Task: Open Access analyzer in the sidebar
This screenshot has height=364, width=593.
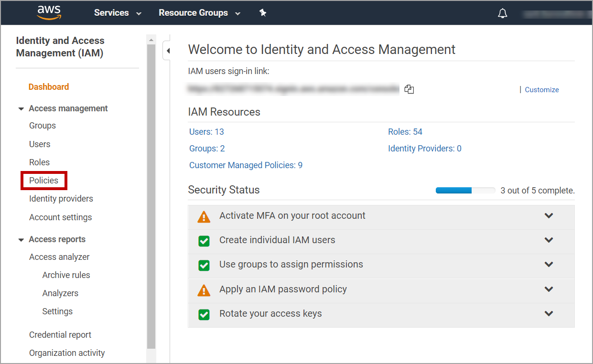Action: point(59,257)
